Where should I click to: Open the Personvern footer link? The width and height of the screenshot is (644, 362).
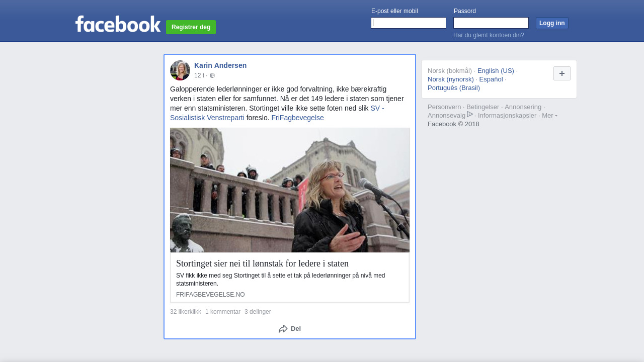[444, 107]
